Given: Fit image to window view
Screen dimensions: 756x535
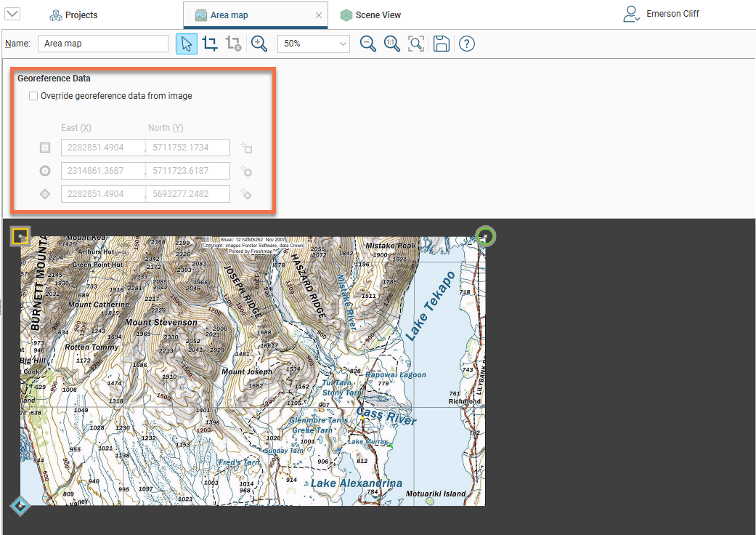Looking at the screenshot, I should click(x=416, y=44).
